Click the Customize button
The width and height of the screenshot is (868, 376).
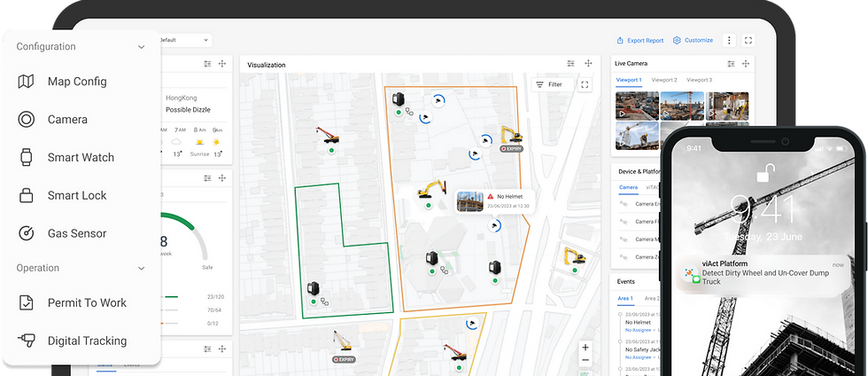click(693, 40)
